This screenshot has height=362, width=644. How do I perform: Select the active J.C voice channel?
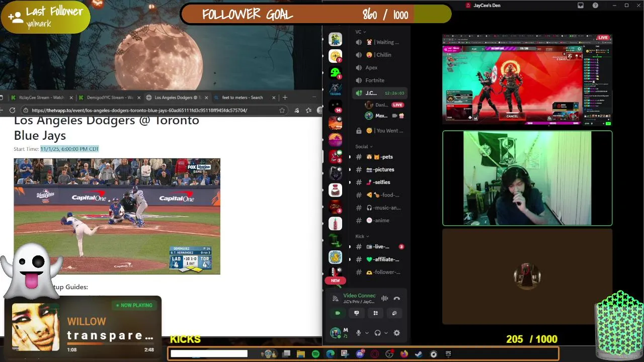[380, 93]
